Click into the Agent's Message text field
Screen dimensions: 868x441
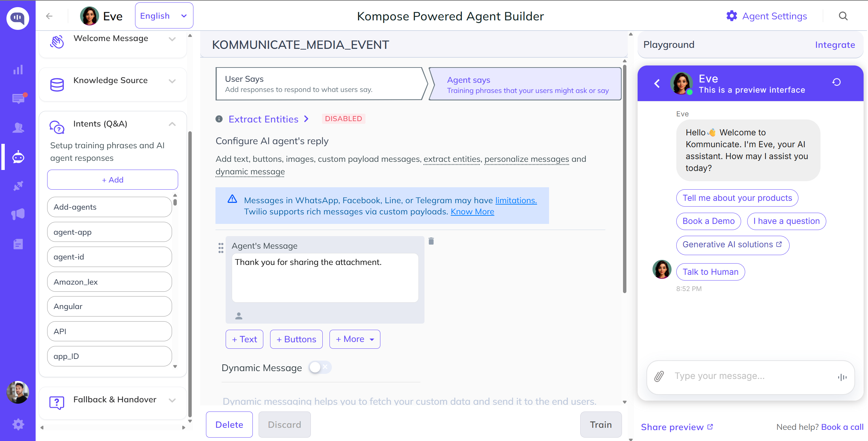(x=325, y=278)
